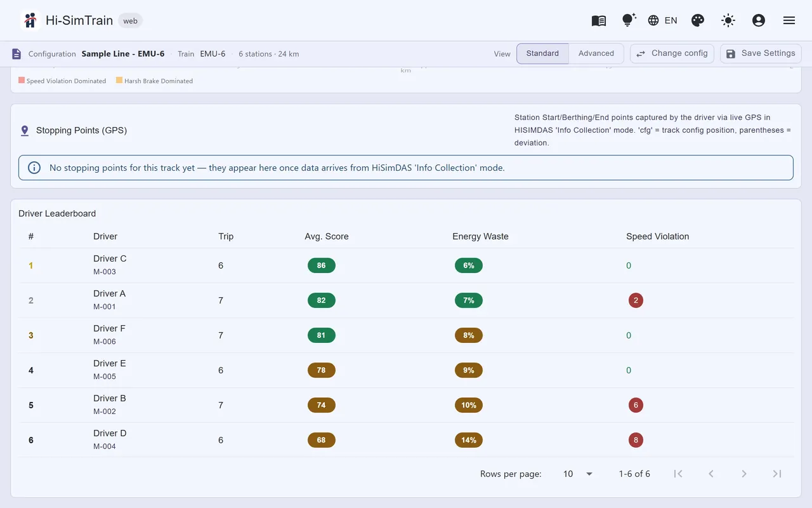Open the EN language selector
The image size is (812, 508).
click(x=662, y=20)
